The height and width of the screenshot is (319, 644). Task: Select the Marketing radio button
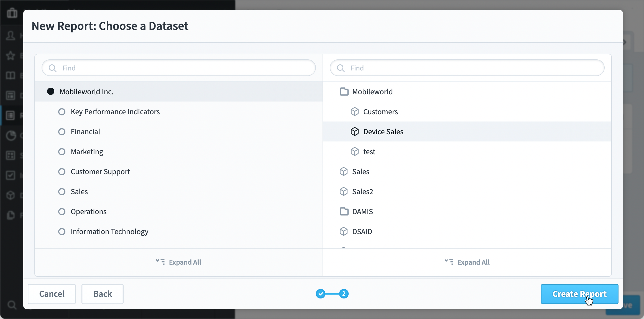pos(62,152)
